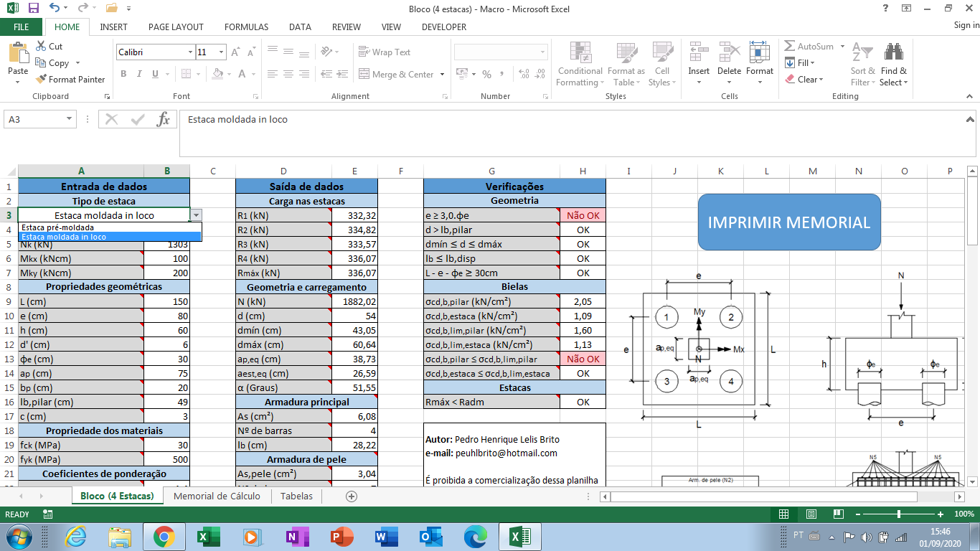The width and height of the screenshot is (980, 551).
Task: Open the Clear dropdown
Action: pos(804,79)
